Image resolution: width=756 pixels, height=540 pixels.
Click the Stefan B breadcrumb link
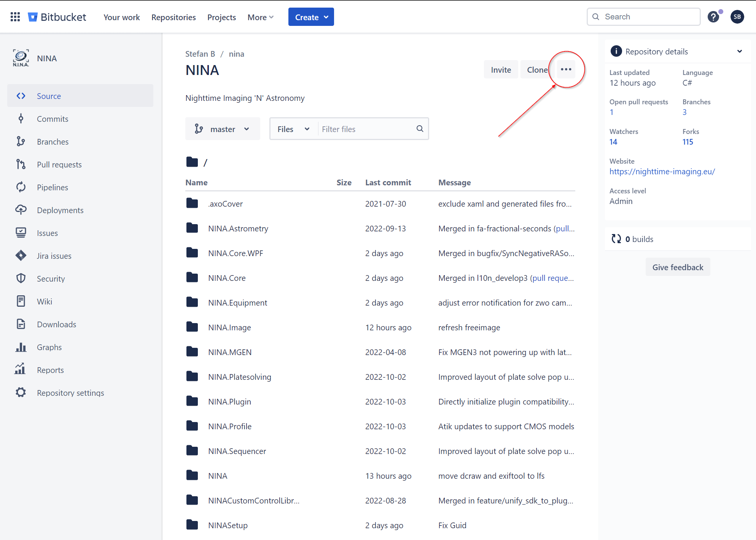(x=200, y=54)
